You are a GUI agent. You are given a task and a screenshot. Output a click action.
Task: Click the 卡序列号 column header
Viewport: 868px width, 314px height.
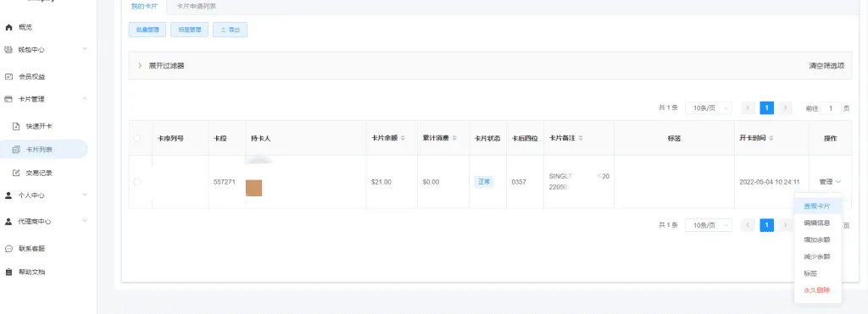[170, 138]
